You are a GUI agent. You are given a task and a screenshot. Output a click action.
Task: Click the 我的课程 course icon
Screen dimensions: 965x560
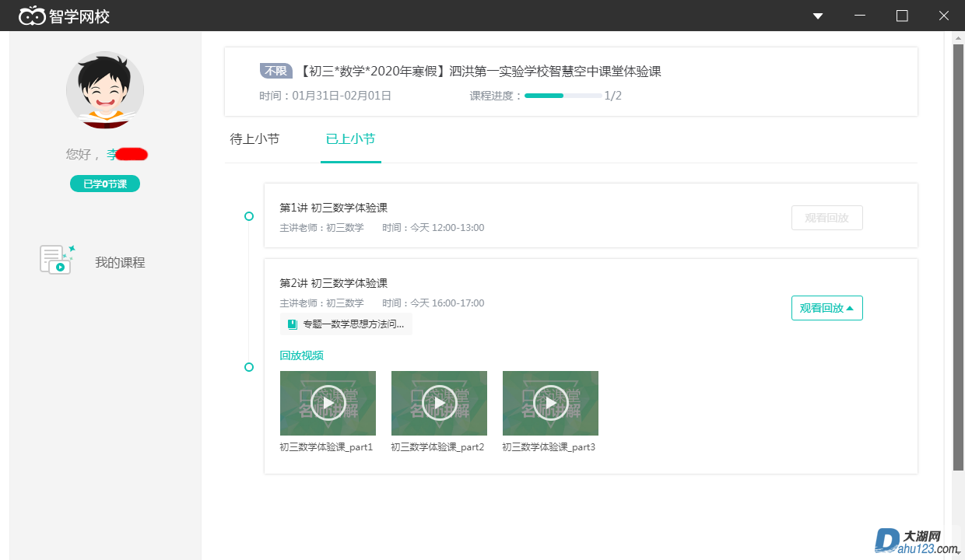click(x=57, y=260)
